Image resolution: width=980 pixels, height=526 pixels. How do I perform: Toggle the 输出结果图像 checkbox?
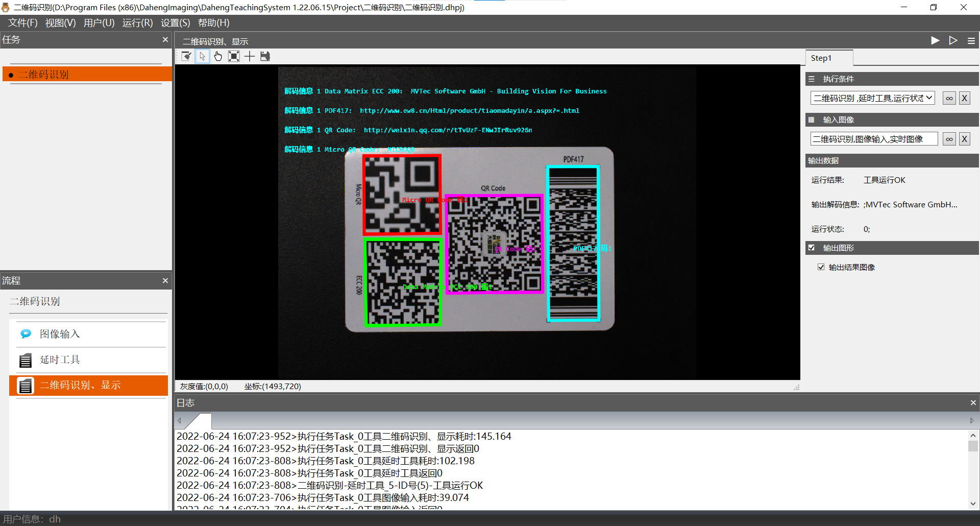(821, 267)
